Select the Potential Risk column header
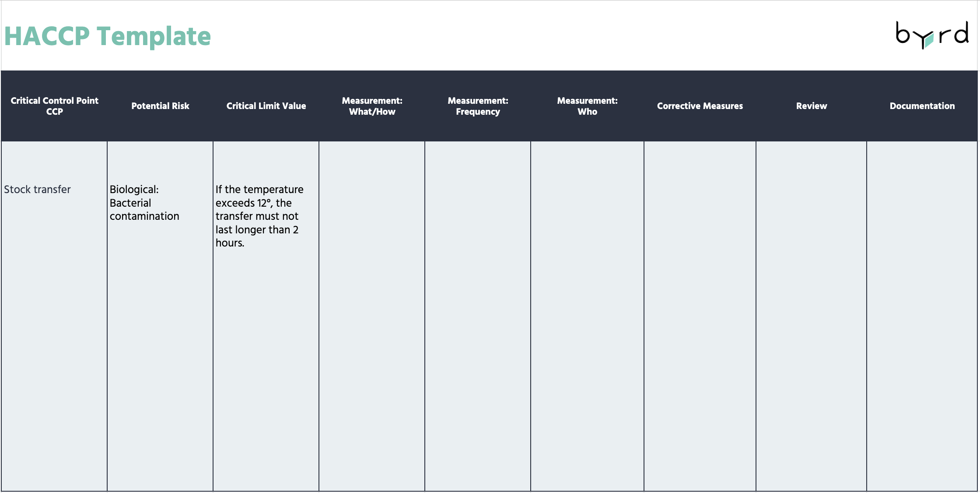This screenshot has width=980, height=493. click(160, 106)
